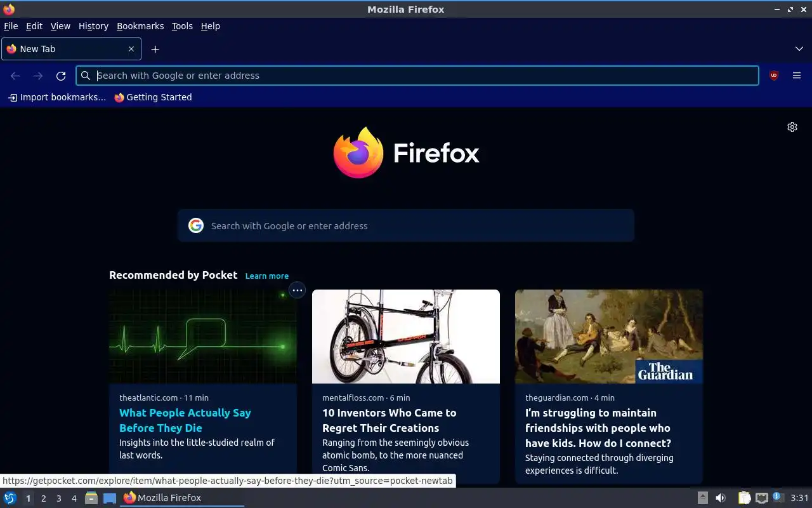
Task: Open new tab personalize gear icon
Action: click(792, 127)
